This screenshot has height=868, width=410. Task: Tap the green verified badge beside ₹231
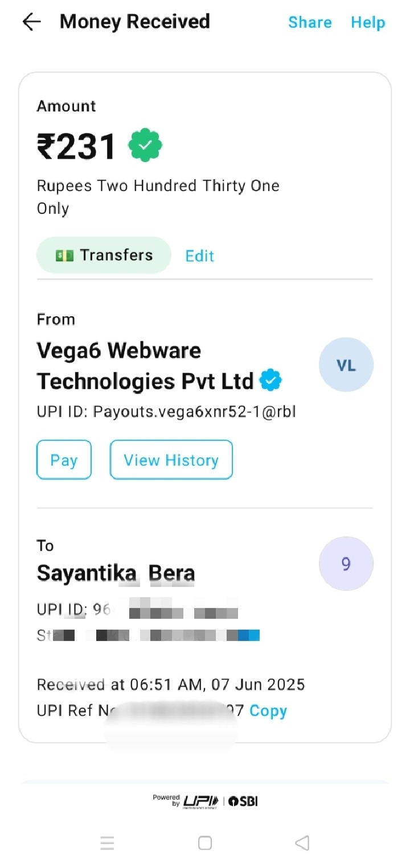[x=145, y=146]
